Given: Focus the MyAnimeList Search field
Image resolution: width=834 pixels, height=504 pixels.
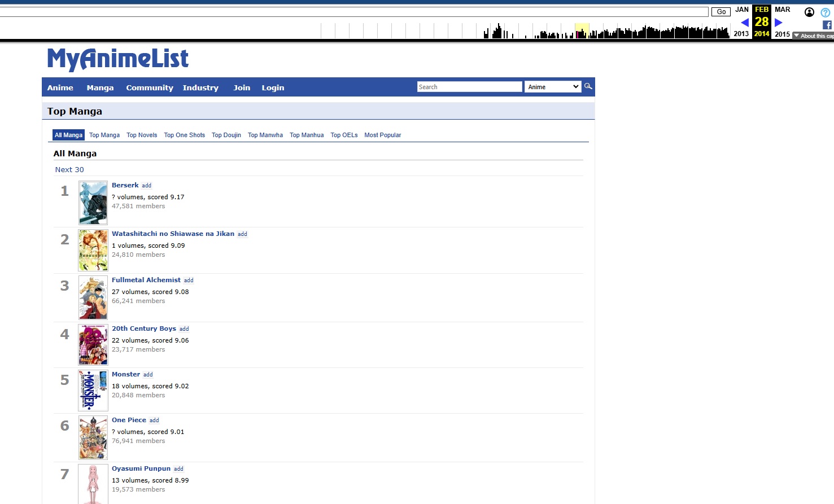Looking at the screenshot, I should click(469, 86).
